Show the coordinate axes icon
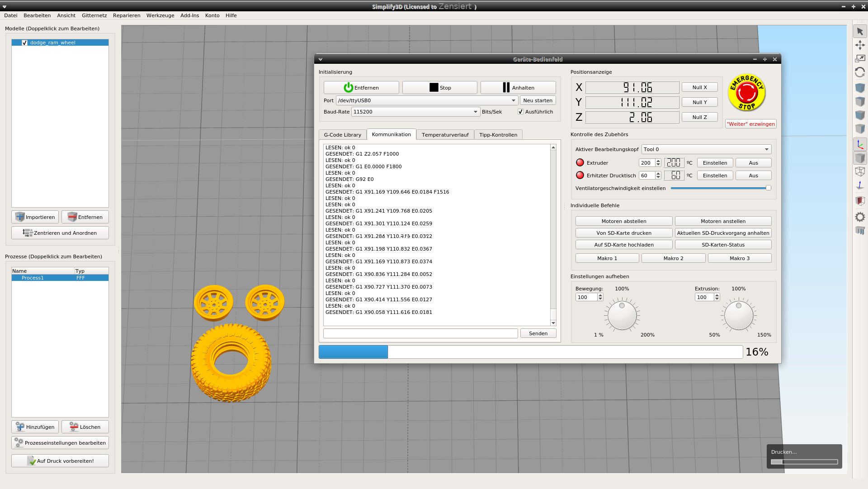 pos(860,145)
